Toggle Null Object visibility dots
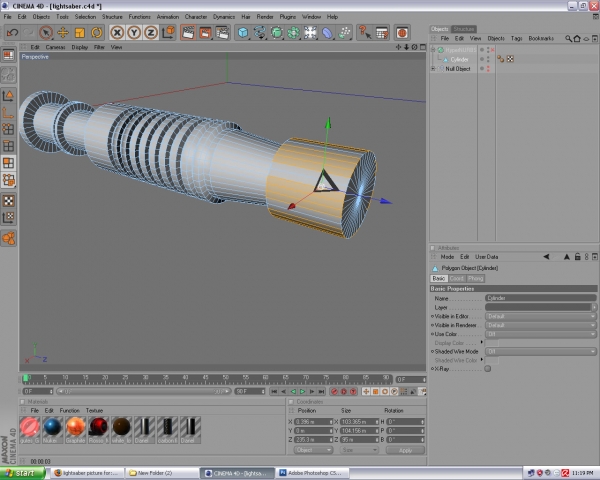This screenshot has width=600, height=480. [488, 69]
